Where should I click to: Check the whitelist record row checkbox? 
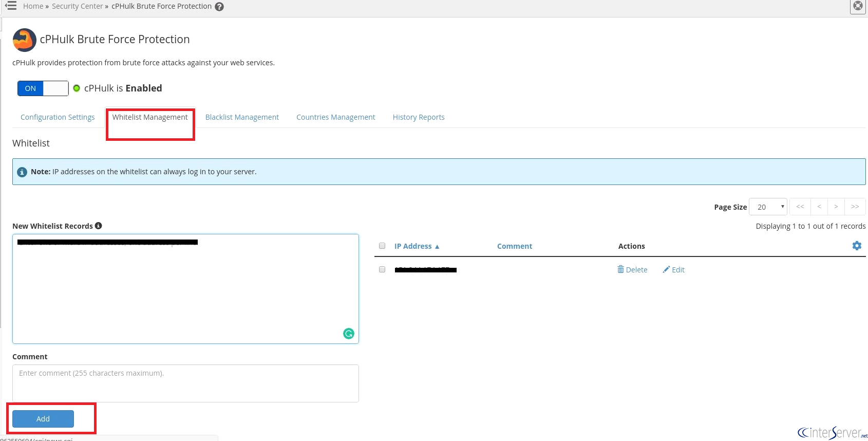382,269
